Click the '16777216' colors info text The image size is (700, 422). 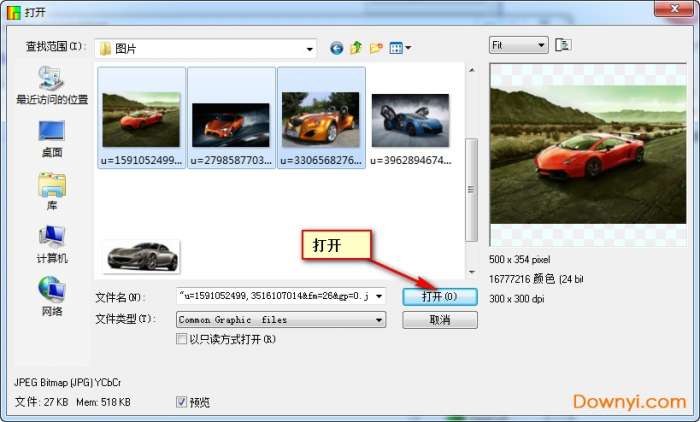[x=509, y=279]
